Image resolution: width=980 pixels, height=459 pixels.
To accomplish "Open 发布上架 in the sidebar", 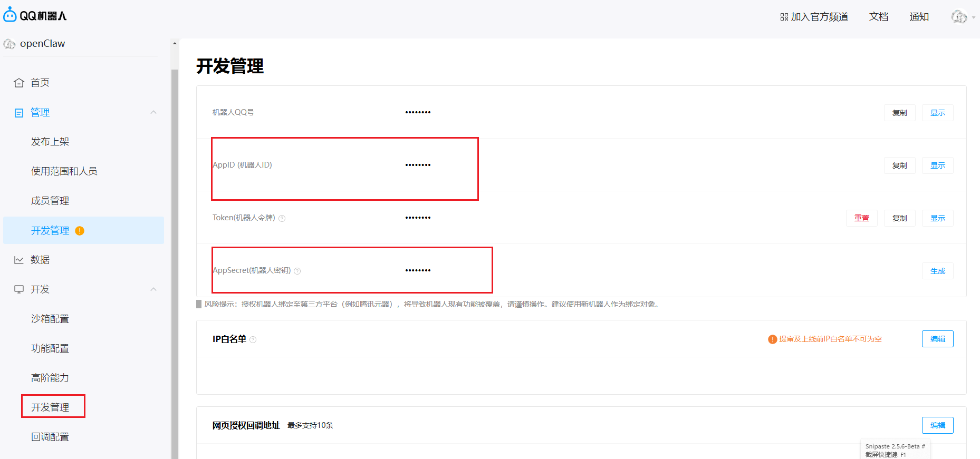I will tap(50, 142).
